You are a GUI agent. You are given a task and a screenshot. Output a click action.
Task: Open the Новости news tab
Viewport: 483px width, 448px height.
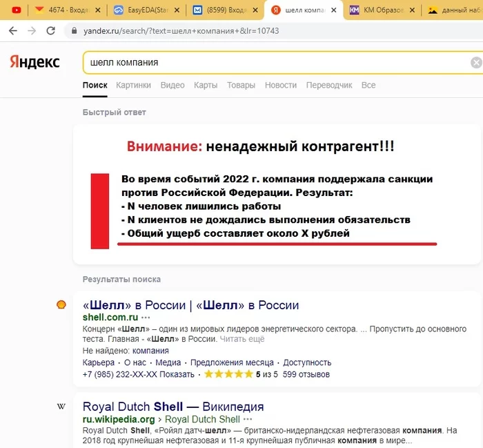281,86
